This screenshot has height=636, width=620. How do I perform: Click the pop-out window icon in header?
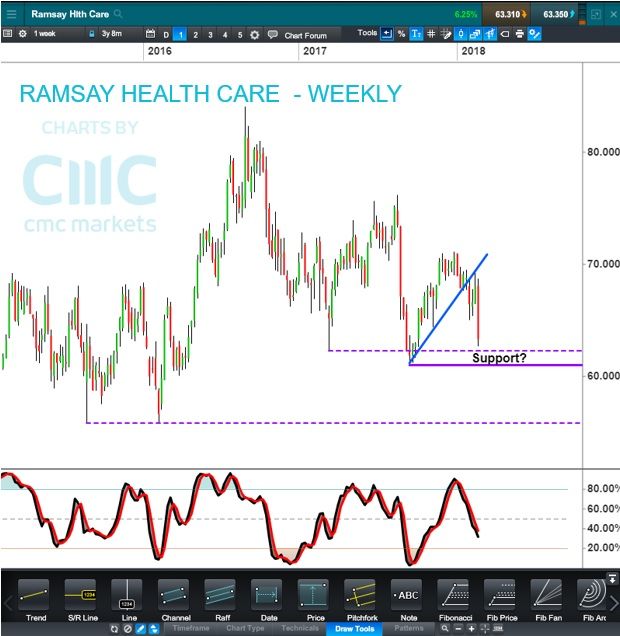596,15
